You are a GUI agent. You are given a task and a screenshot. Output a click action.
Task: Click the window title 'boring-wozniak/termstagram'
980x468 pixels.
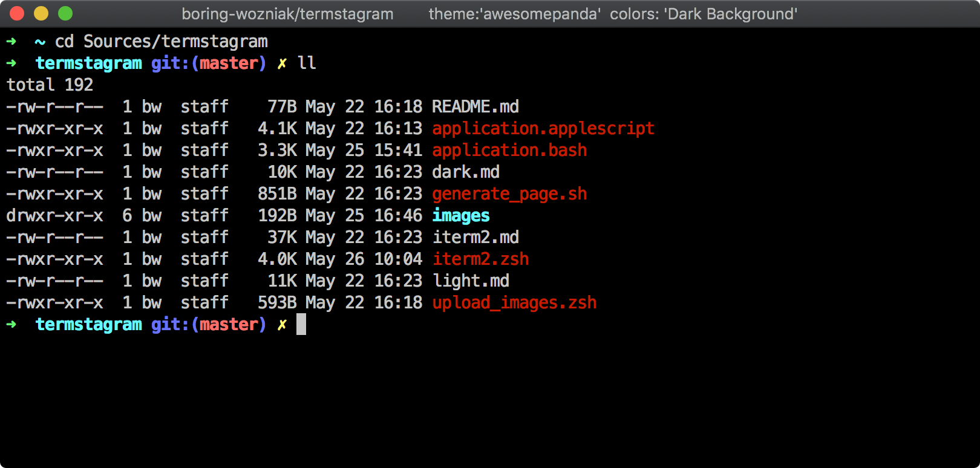(x=287, y=14)
